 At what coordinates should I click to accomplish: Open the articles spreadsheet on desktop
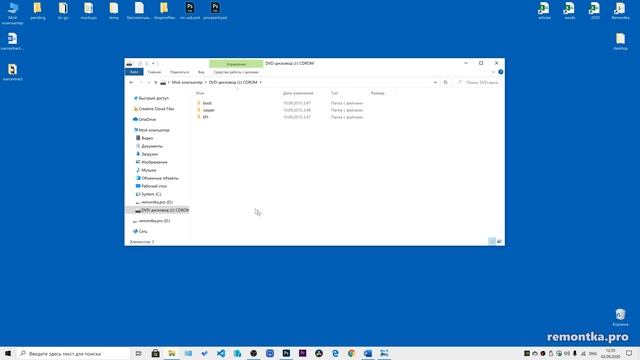544,11
